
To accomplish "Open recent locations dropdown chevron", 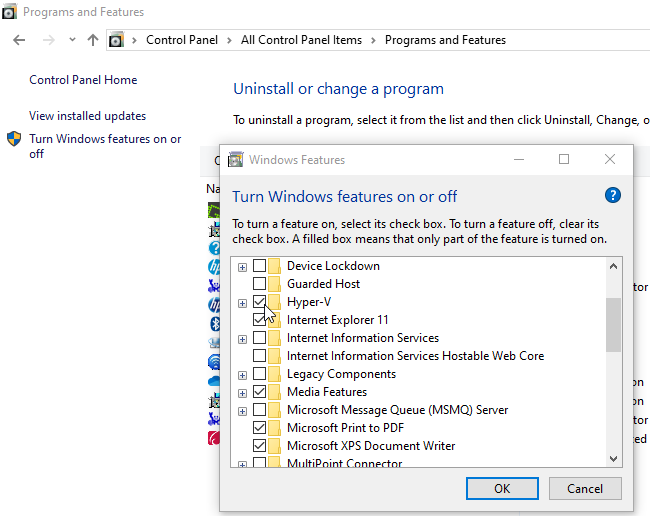I will pos(72,40).
